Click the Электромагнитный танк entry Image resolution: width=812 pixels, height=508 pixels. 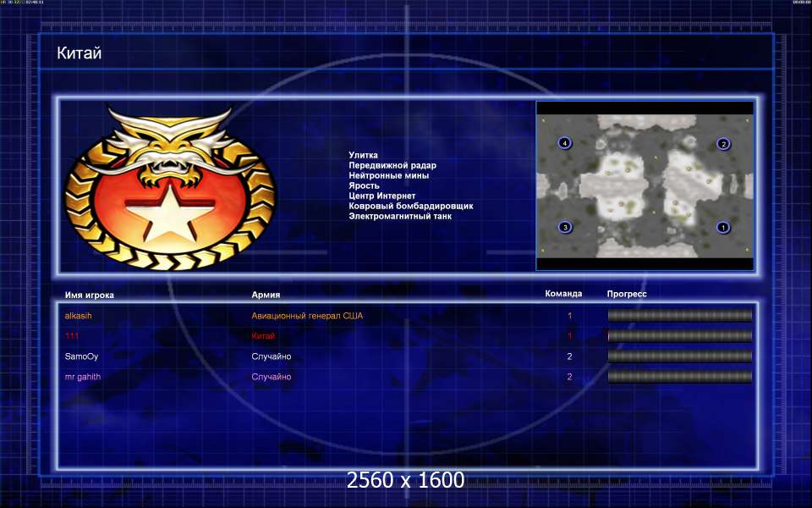point(400,216)
